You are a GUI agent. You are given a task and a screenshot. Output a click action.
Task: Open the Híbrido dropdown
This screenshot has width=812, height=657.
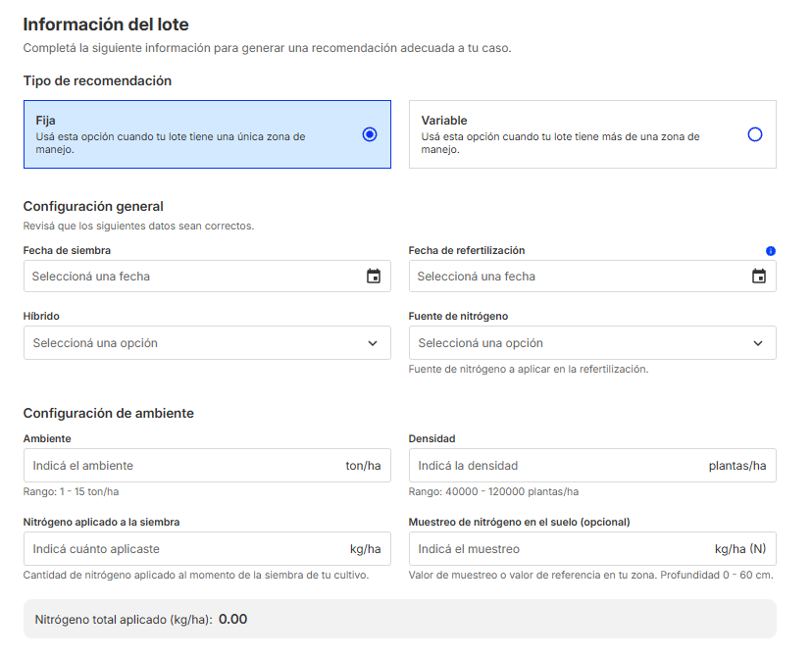pos(207,343)
